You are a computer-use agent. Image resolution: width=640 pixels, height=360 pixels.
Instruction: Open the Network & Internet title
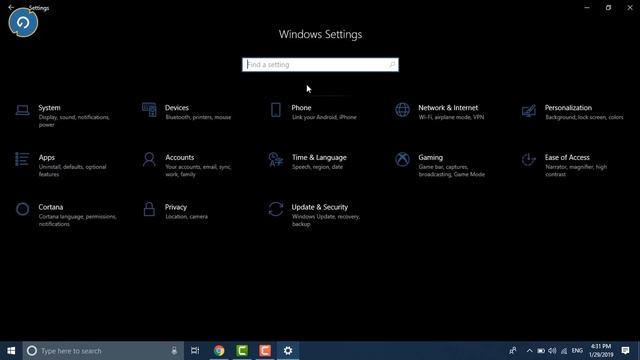(448, 108)
